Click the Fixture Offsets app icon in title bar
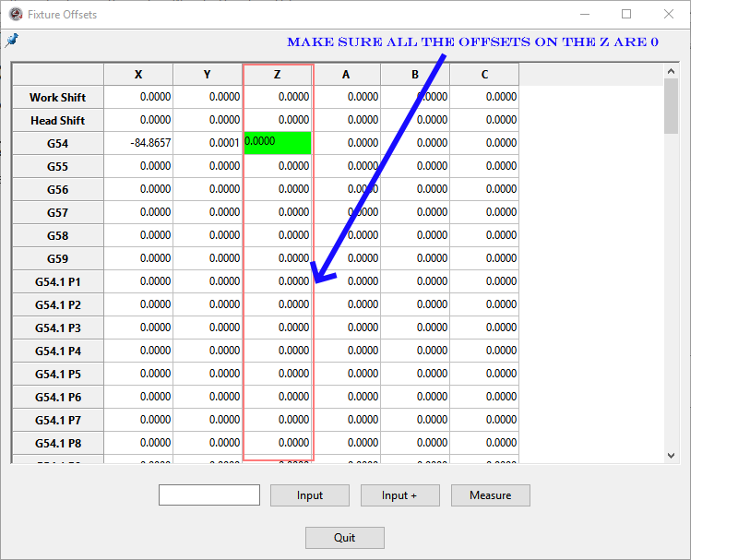This screenshot has height=560, width=738. [x=15, y=14]
